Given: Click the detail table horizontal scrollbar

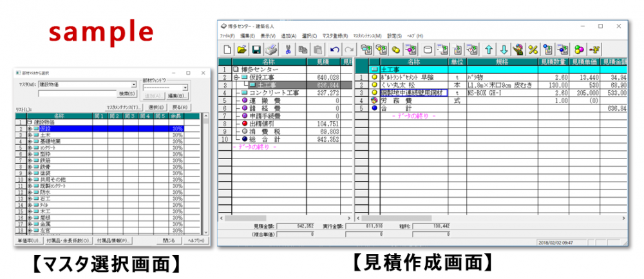Looking at the screenshot, I should click(491, 218).
